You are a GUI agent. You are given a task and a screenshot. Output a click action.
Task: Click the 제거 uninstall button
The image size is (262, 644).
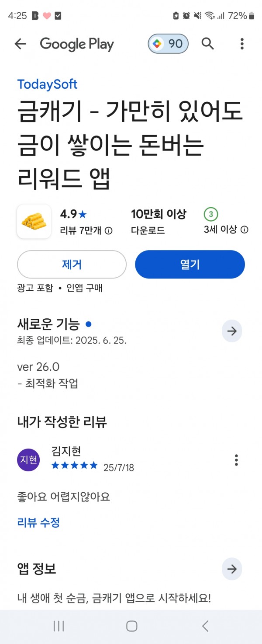[x=72, y=265]
